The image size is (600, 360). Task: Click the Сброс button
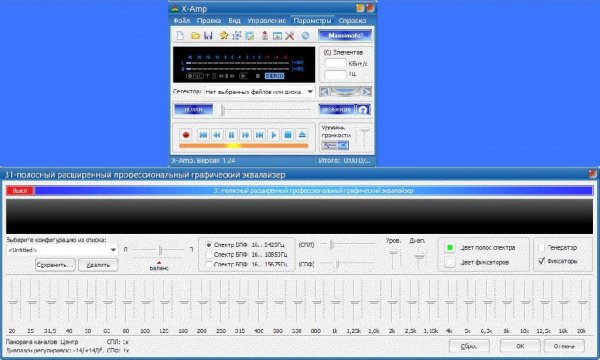tap(469, 346)
